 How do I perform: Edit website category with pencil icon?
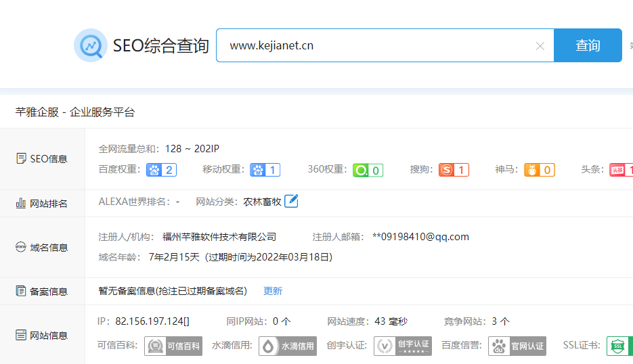[x=291, y=201]
